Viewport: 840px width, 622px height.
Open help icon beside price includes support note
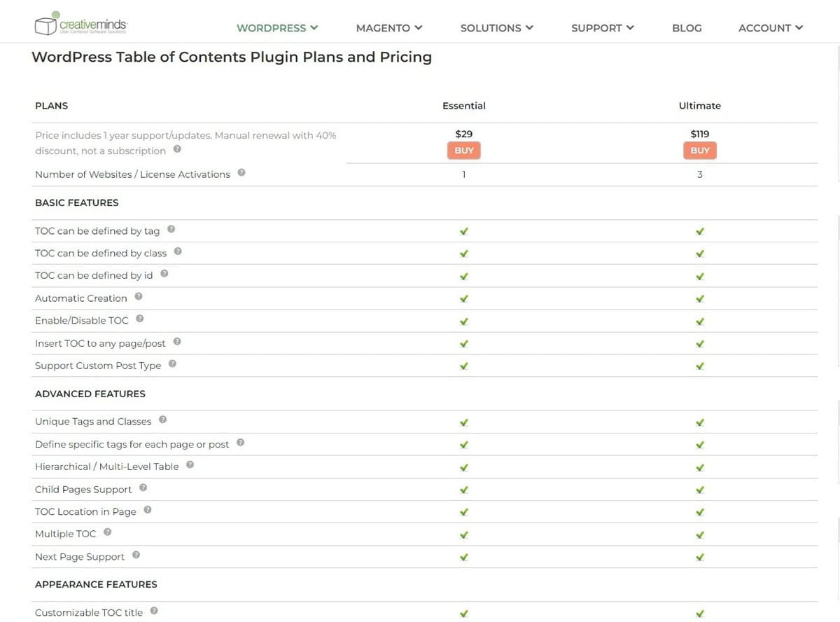(x=177, y=149)
